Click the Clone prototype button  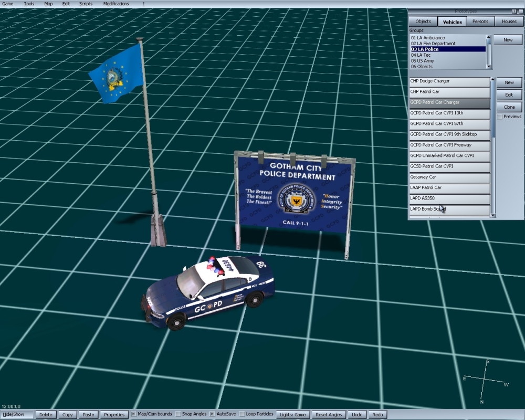coord(509,107)
